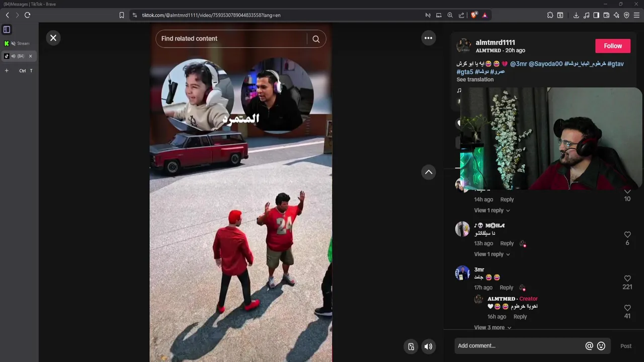The image size is (644, 362).
Task: Open the 3mr commenter name
Action: (479, 269)
